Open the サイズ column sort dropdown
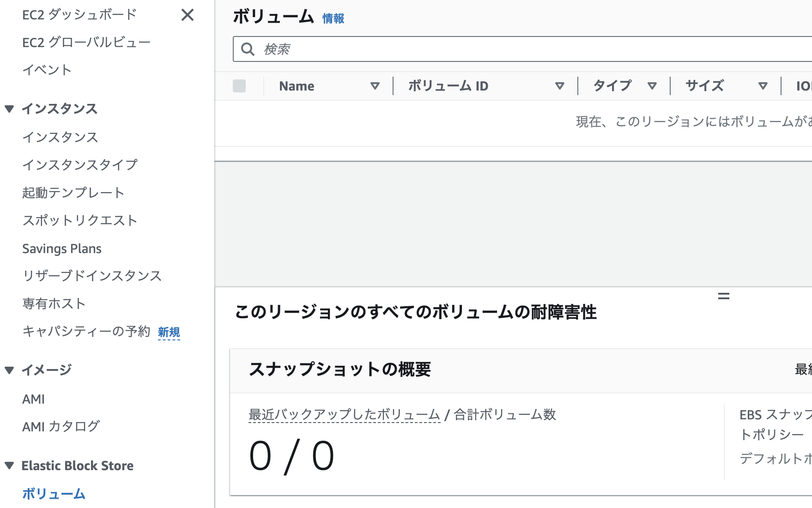 763,86
